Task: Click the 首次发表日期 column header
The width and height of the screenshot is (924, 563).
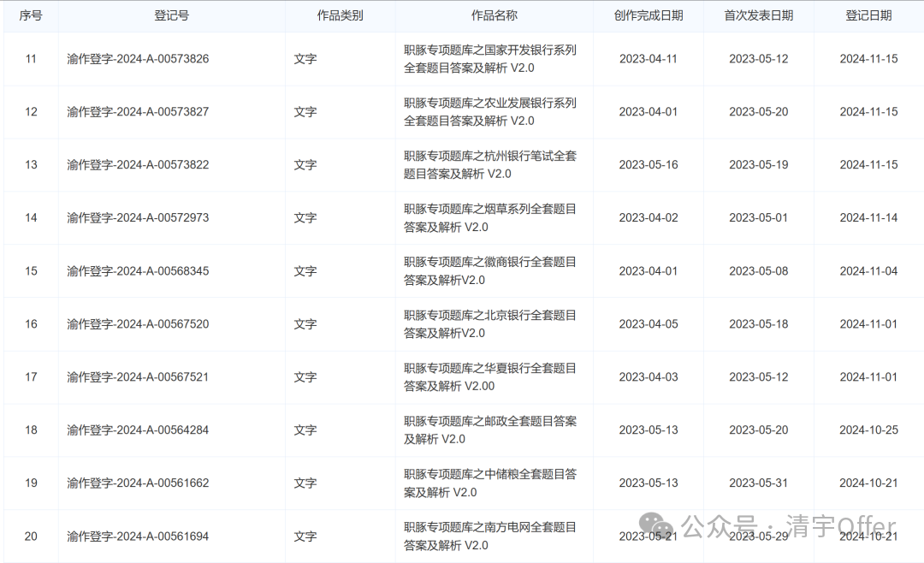Action: coord(758,16)
